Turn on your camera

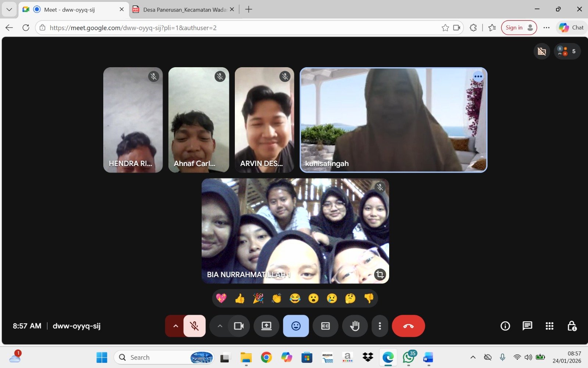(x=239, y=326)
